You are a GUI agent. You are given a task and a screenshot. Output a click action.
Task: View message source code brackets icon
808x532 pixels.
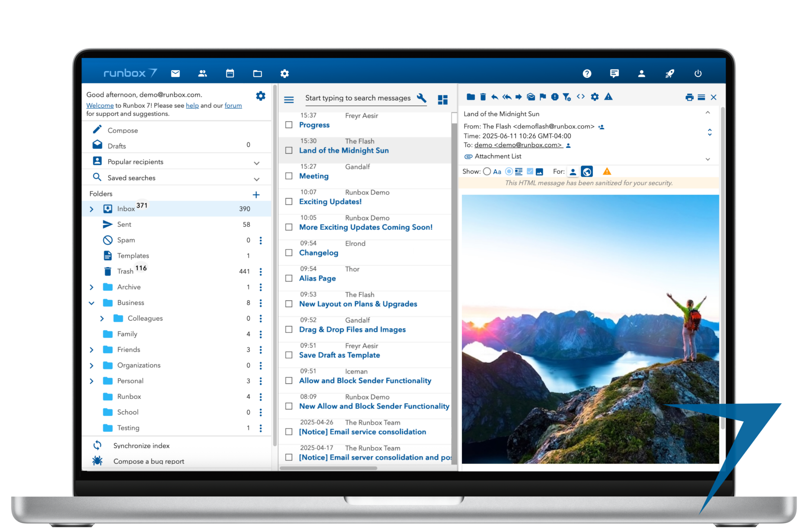(x=581, y=97)
